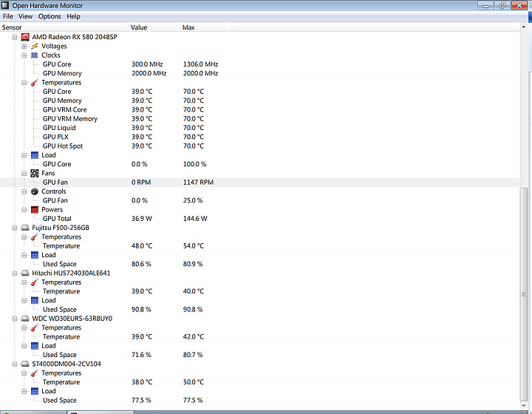This screenshot has width=532, height=414.
Task: Click the Max column header
Action: (206, 27)
